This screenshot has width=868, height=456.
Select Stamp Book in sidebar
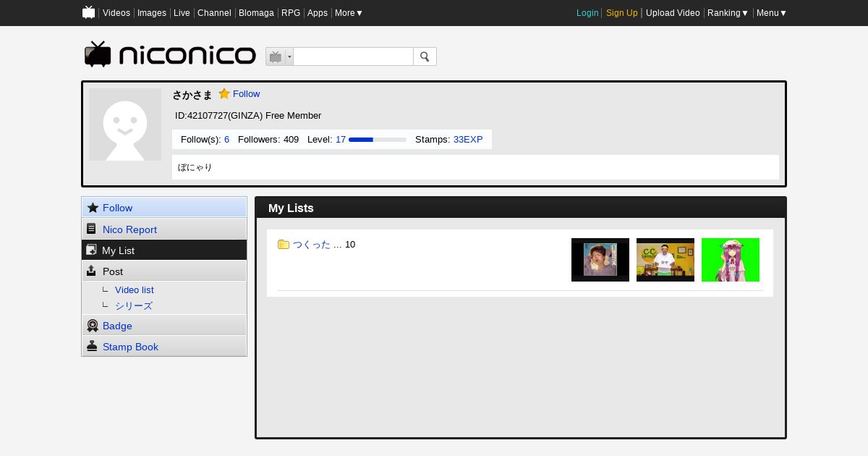coord(164,346)
